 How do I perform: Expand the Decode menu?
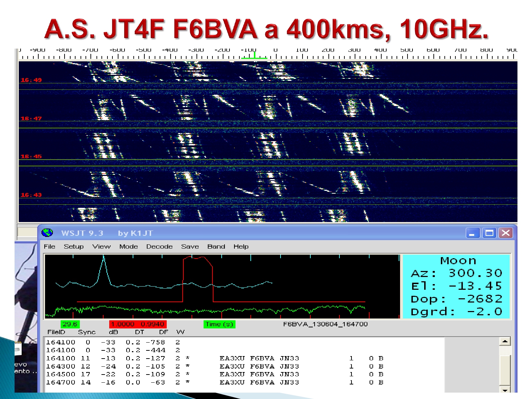[159, 246]
